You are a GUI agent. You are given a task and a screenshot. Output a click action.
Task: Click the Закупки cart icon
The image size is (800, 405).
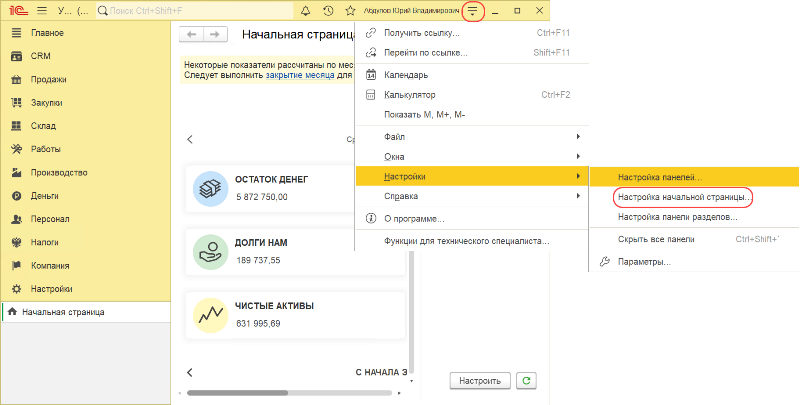tap(16, 103)
